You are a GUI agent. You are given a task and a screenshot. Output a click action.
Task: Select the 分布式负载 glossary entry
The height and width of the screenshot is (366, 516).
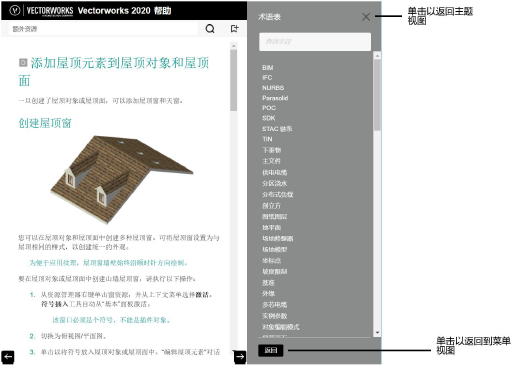(x=277, y=194)
